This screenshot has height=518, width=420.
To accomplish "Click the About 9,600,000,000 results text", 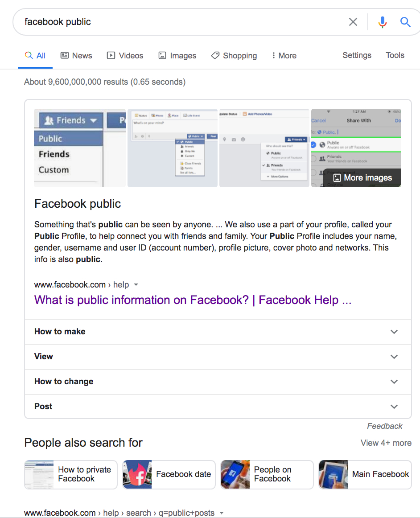I will (105, 82).
